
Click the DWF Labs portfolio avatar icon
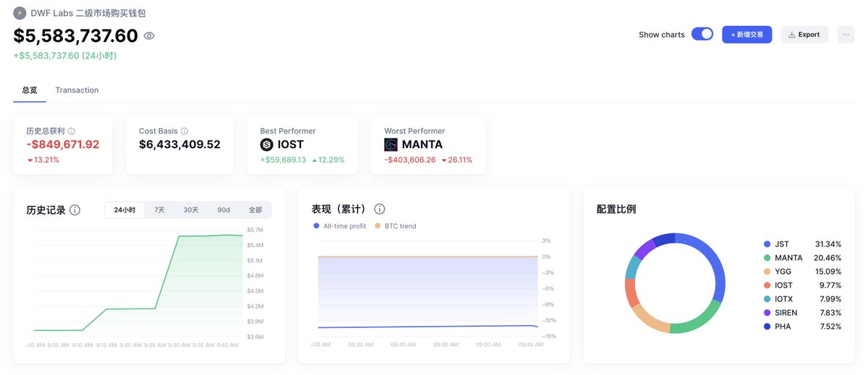coord(20,13)
